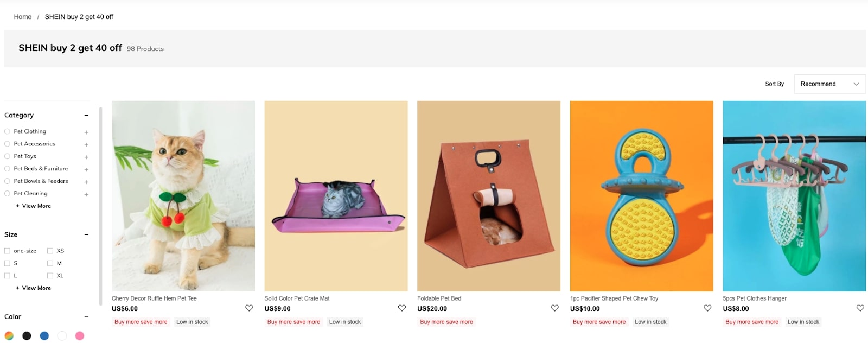Viewport: 868px width, 343px height.
Task: Select the Pet Clothing radio button
Action: [7, 131]
